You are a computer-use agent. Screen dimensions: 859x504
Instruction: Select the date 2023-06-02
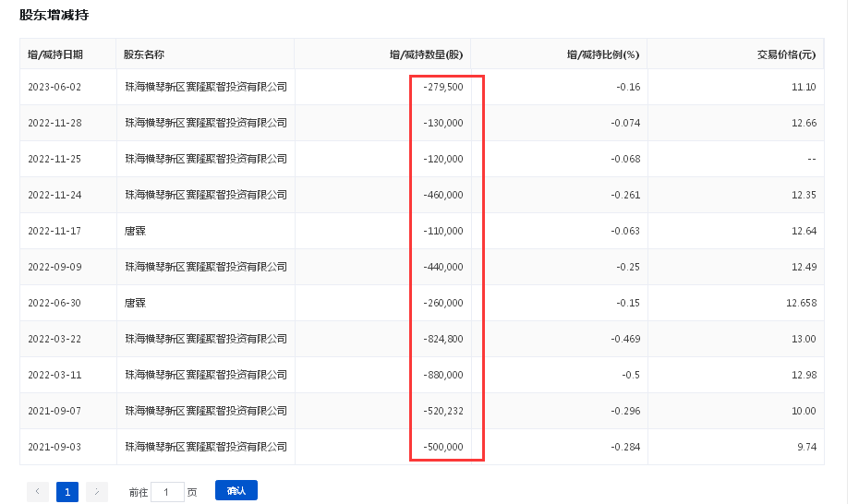click(54, 87)
